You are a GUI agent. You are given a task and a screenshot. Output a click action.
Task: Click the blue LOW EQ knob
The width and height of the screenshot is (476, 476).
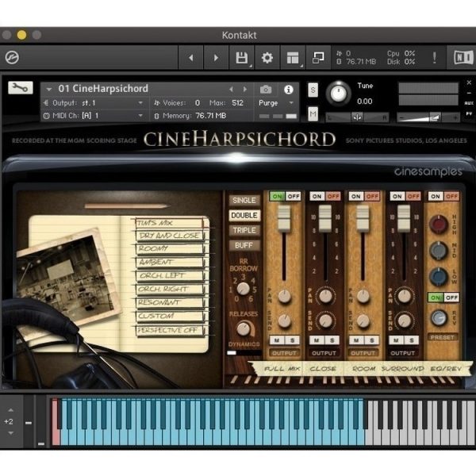pos(439,277)
